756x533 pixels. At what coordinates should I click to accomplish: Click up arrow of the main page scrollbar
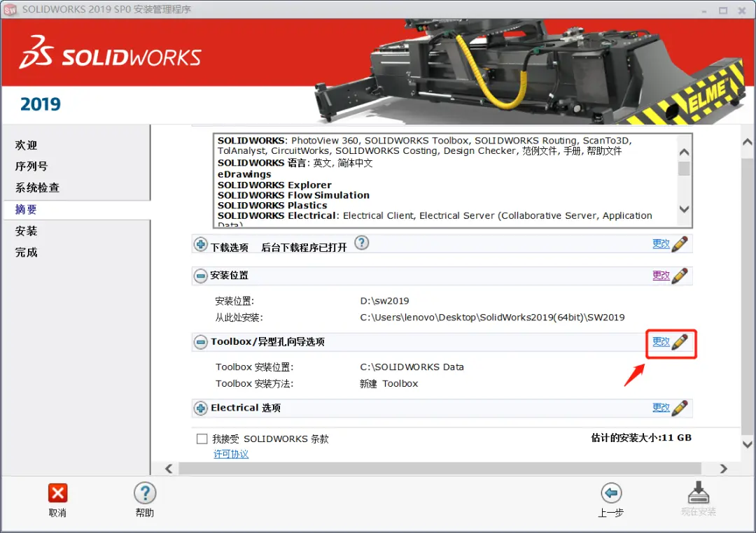click(748, 142)
